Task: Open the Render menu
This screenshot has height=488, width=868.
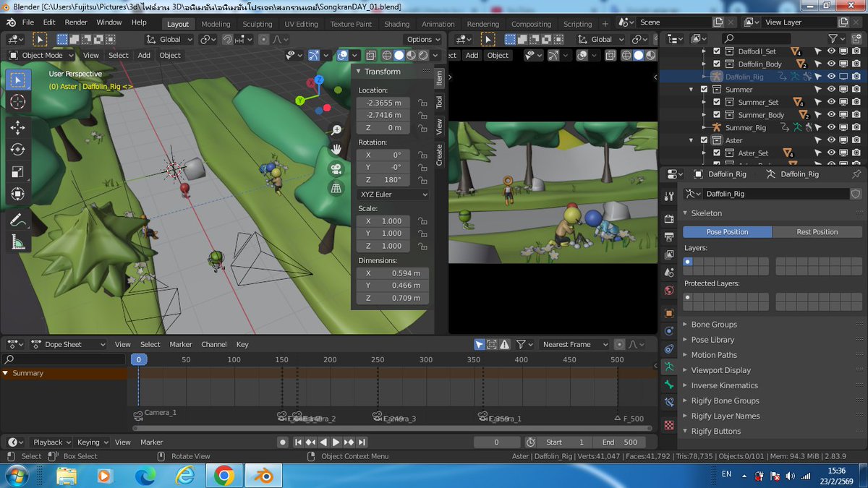Action: tap(75, 22)
